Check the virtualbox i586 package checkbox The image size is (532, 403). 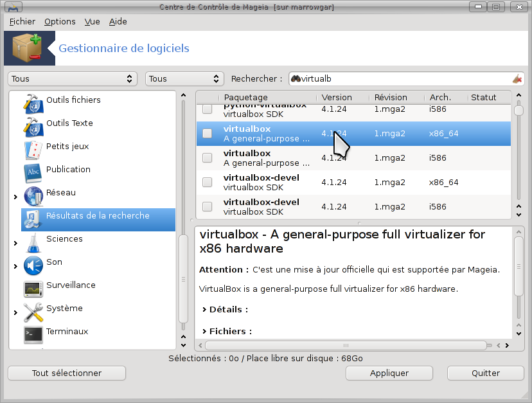[208, 158]
